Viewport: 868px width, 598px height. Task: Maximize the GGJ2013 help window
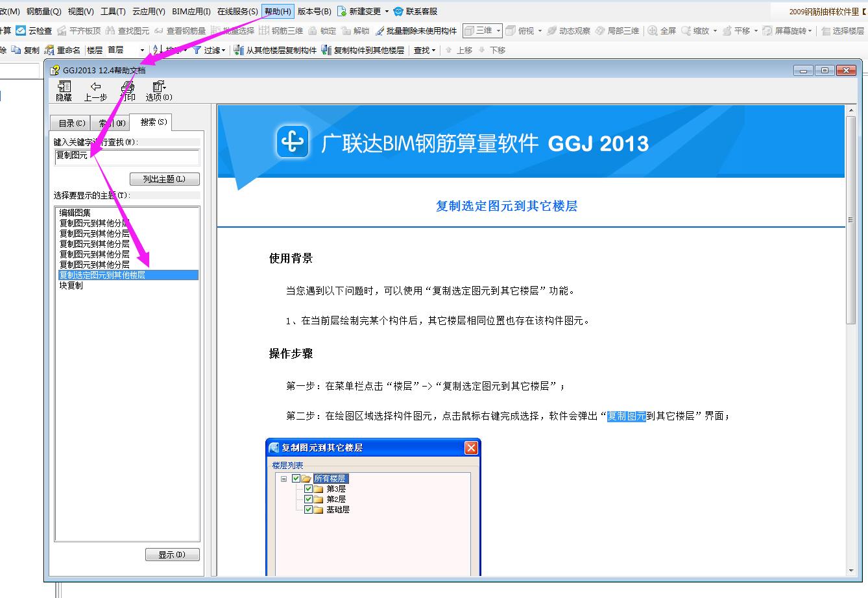coord(825,71)
